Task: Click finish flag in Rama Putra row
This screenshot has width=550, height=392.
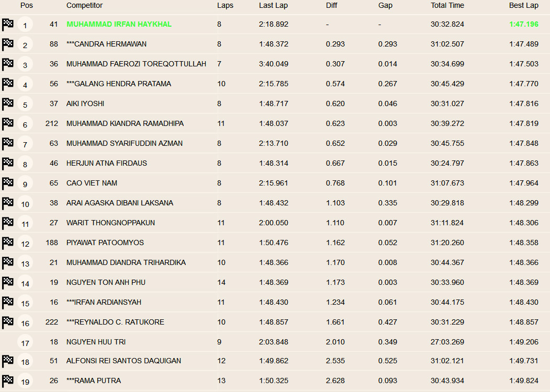Action: [8, 381]
